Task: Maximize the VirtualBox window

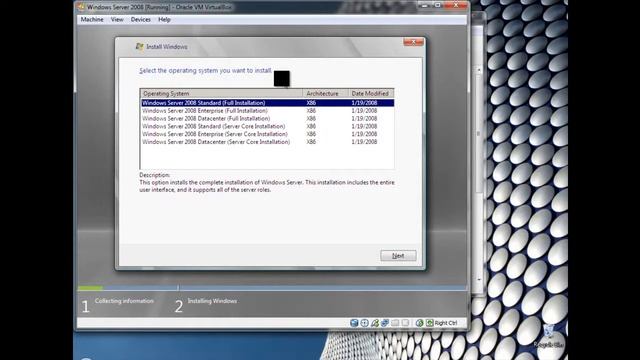Action: 437,5
